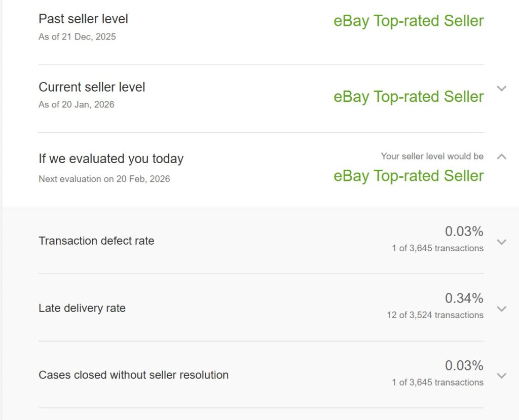
Task: Click Top-rated Seller status beside Current seller level
Action: (409, 97)
